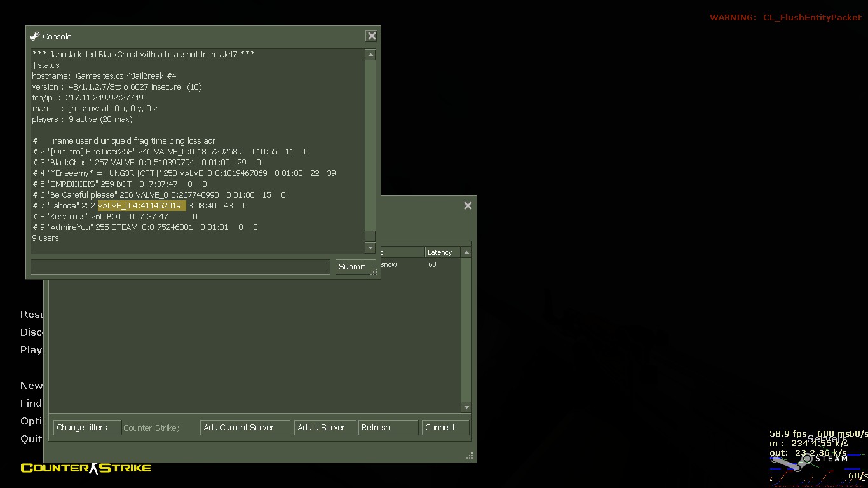The height and width of the screenshot is (488, 868).
Task: Click the Disconnect menu item
Action: (32, 332)
